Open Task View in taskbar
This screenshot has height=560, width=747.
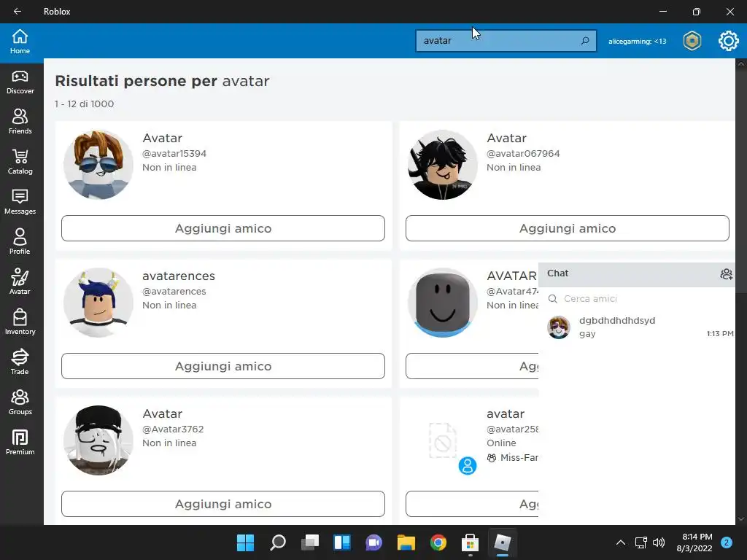click(309, 542)
